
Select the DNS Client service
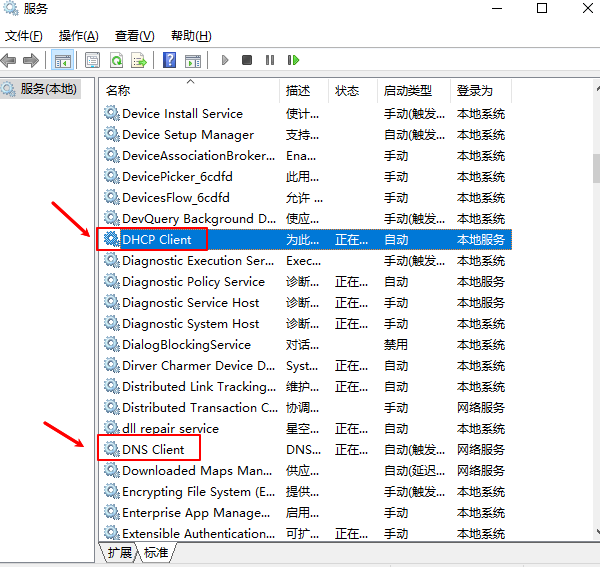tap(153, 449)
